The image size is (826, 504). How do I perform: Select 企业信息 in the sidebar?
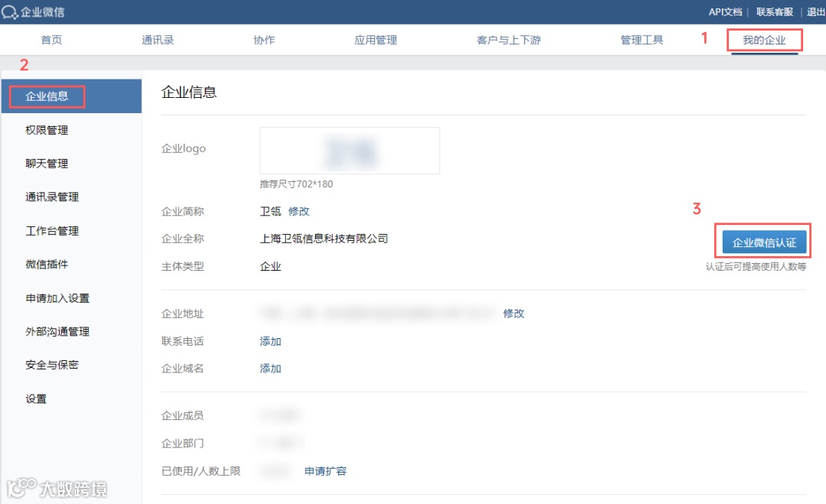(x=71, y=96)
